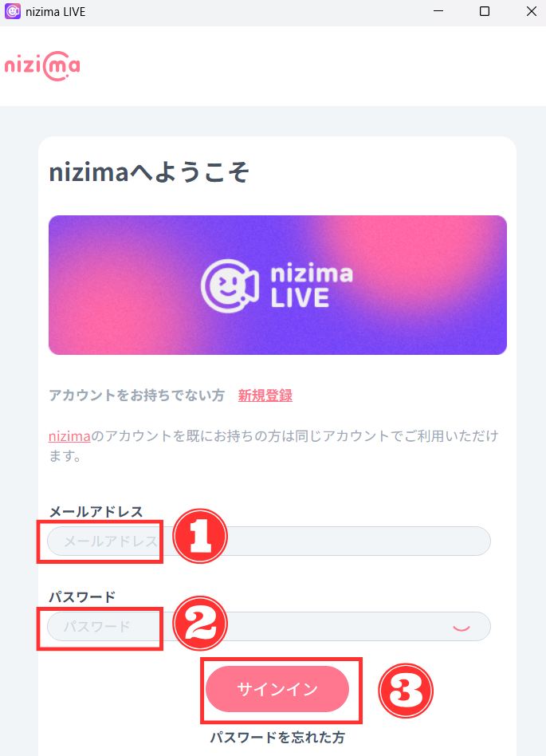Open the 新規登録 registration link

tap(265, 396)
